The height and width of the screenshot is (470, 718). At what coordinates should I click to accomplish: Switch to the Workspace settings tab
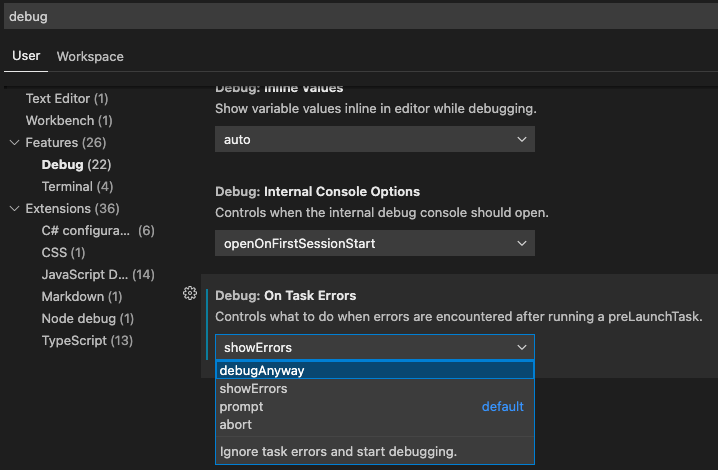coord(90,56)
